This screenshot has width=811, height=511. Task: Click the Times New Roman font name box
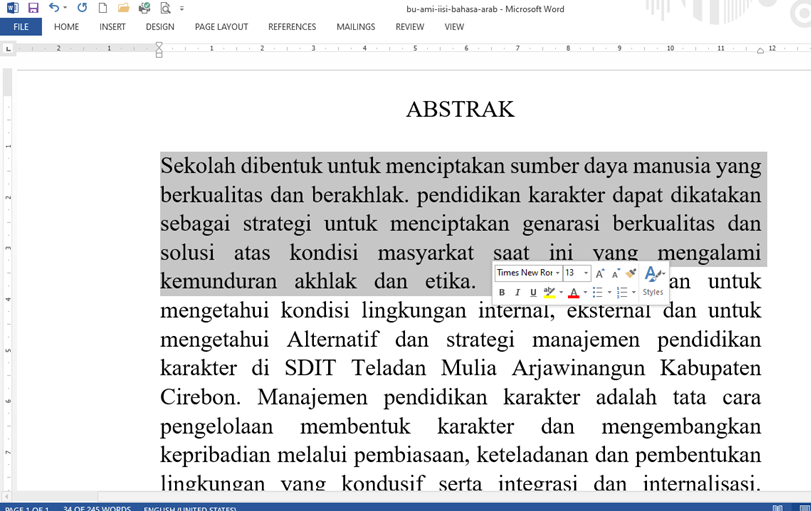(524, 273)
